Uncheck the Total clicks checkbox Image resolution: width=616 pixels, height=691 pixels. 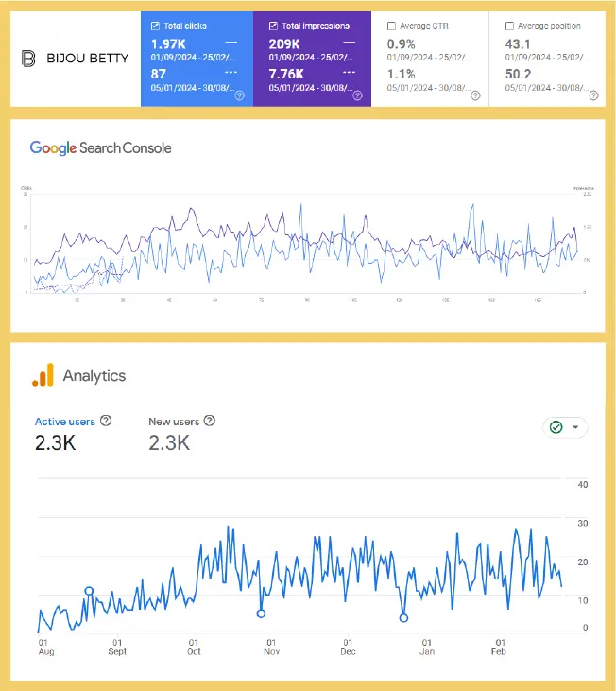pyautogui.click(x=155, y=26)
